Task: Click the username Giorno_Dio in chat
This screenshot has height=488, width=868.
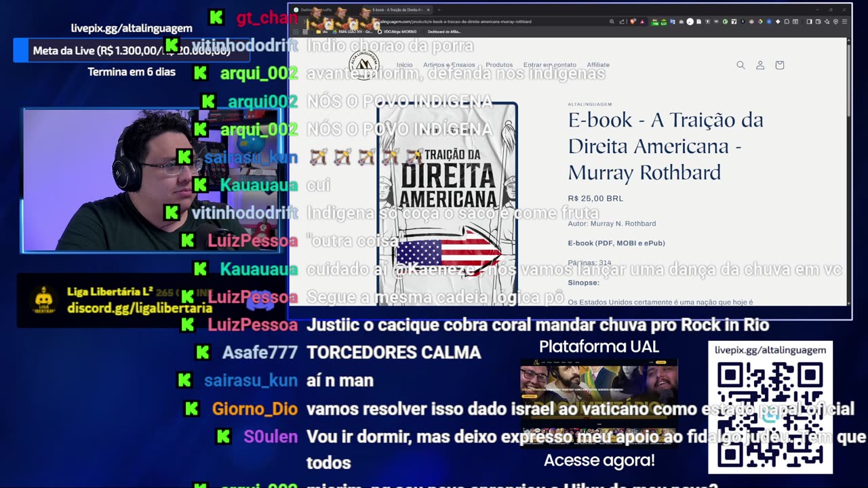Action: coord(255,409)
